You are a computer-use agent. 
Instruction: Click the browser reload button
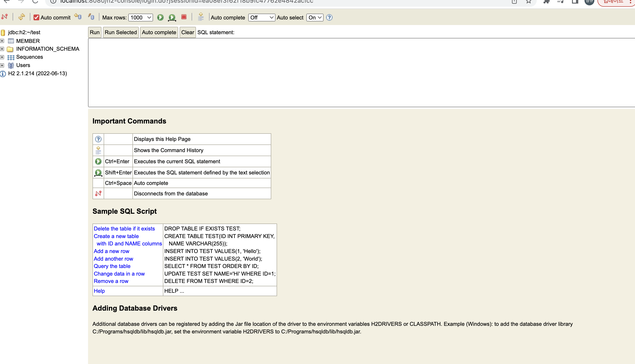[35, 2]
